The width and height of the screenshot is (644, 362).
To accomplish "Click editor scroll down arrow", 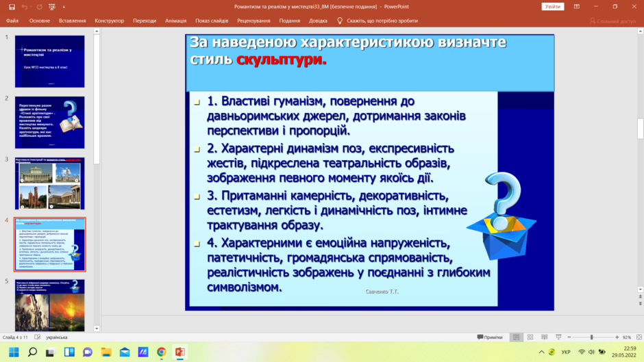I will [x=641, y=289].
